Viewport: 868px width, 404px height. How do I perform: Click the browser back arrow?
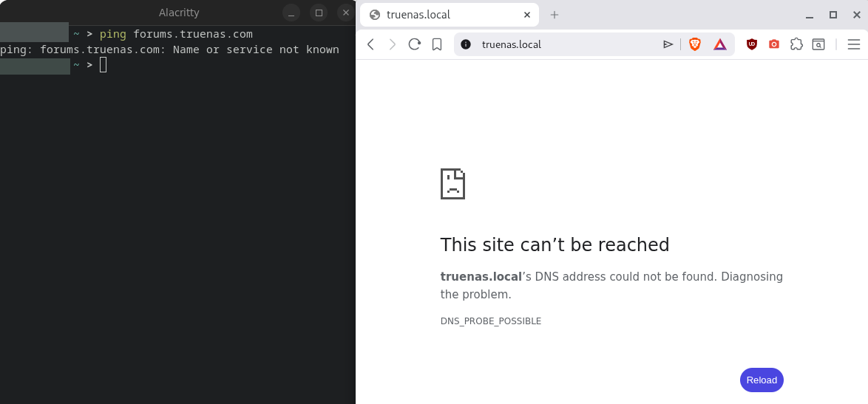tap(371, 44)
